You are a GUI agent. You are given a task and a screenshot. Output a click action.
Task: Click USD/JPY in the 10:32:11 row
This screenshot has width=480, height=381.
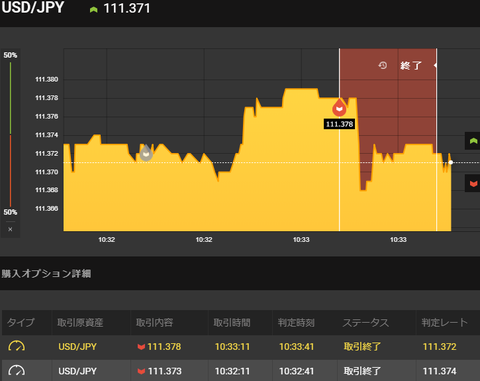pyautogui.click(x=77, y=371)
